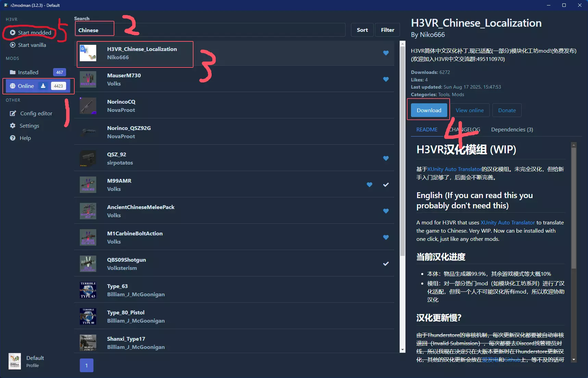The width and height of the screenshot is (588, 378).
Task: Click XUnity Auto Translator link in English section
Action: click(508, 222)
